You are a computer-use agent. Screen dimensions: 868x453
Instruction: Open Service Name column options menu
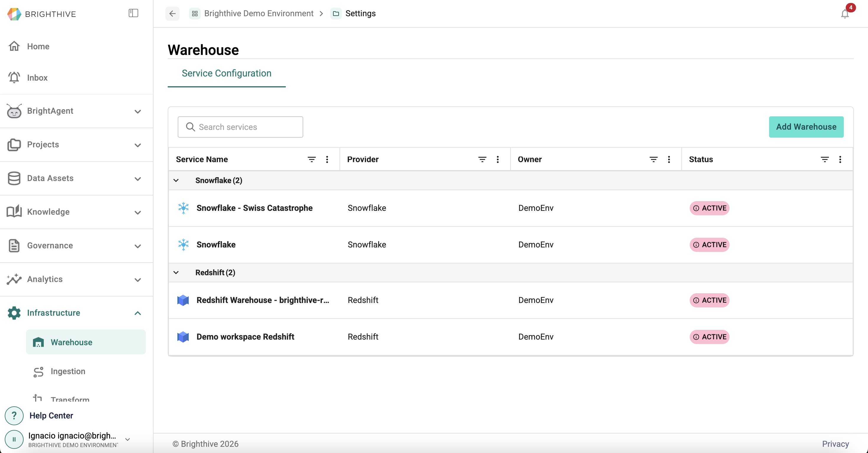point(327,159)
